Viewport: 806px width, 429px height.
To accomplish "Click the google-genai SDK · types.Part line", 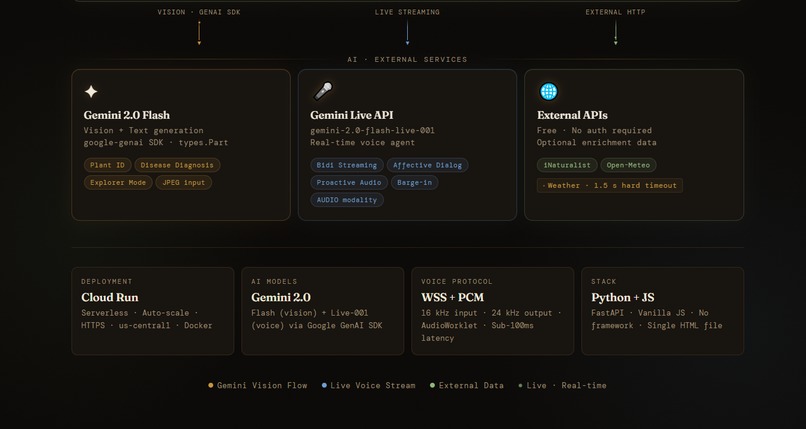I will [156, 142].
